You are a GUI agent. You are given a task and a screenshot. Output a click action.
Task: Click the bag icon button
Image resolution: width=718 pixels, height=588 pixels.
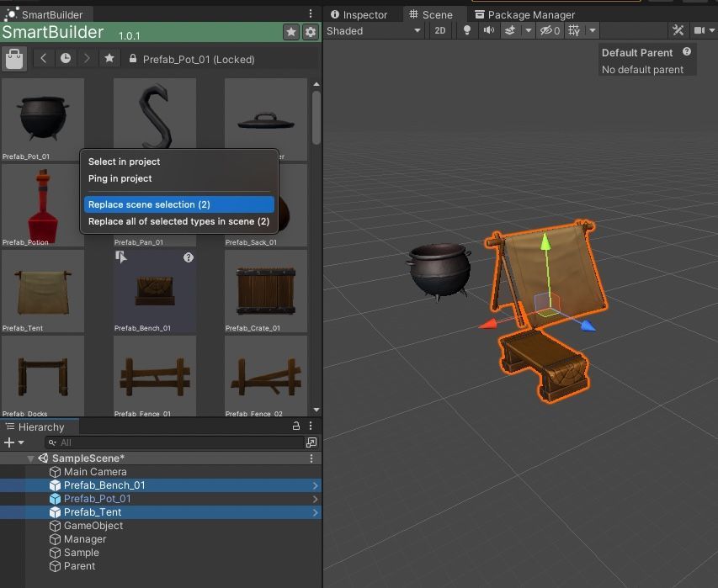pyautogui.click(x=14, y=59)
